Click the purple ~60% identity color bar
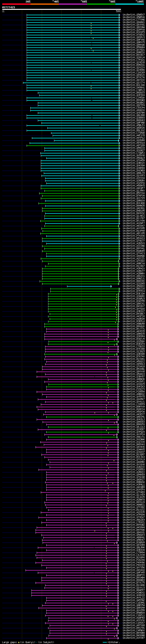This screenshot has height=644, width=146. pos(73,4)
